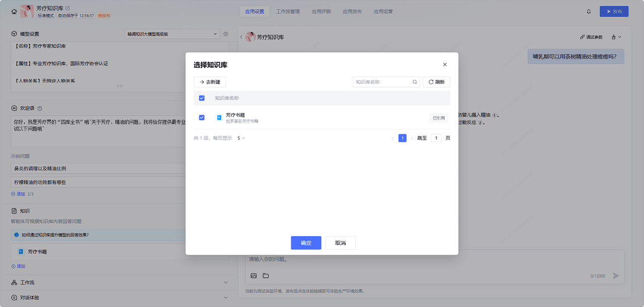The image size is (644, 307).
Task: Close the 选择知识库 dialog
Action: point(445,65)
